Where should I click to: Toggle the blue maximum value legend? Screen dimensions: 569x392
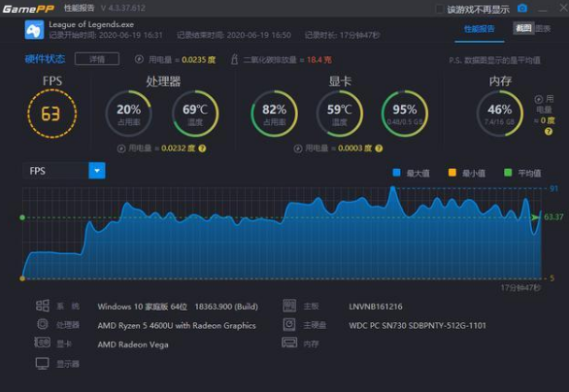pyautogui.click(x=411, y=173)
